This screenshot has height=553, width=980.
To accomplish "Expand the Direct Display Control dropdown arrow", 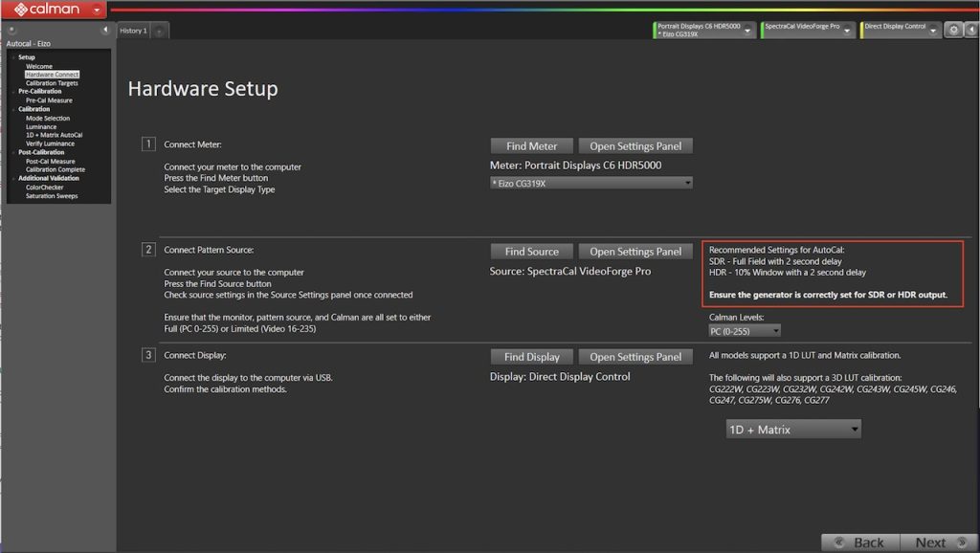I will pyautogui.click(x=933, y=31).
